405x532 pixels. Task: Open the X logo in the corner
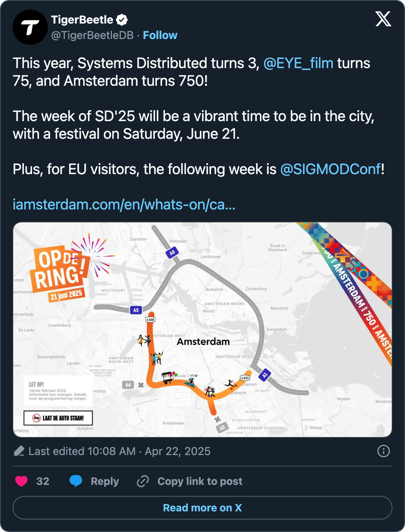383,19
